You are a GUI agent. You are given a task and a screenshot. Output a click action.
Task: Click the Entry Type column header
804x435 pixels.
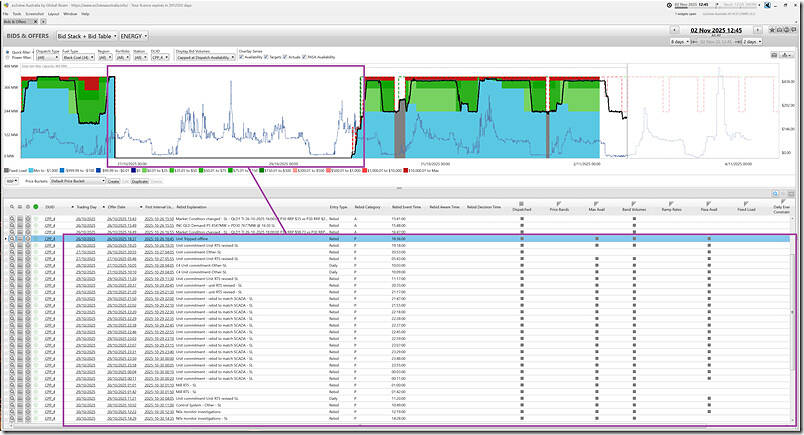point(338,207)
